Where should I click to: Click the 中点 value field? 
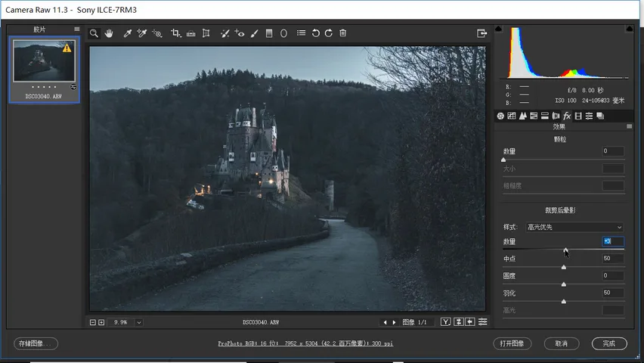pyautogui.click(x=613, y=259)
